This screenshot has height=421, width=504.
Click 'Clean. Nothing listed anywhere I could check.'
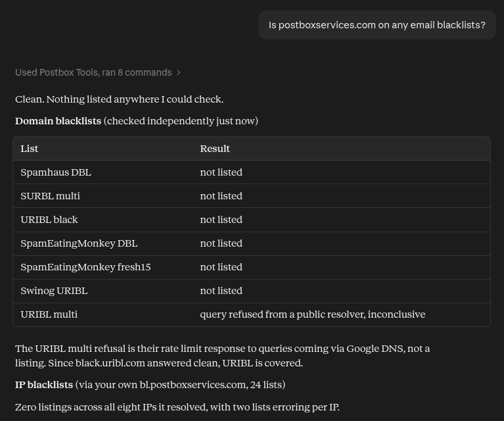point(119,99)
